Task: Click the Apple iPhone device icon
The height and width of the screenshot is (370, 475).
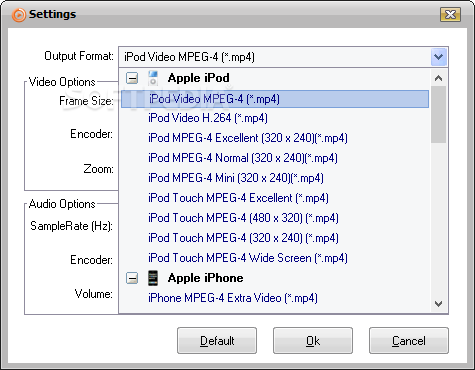Action: click(153, 278)
